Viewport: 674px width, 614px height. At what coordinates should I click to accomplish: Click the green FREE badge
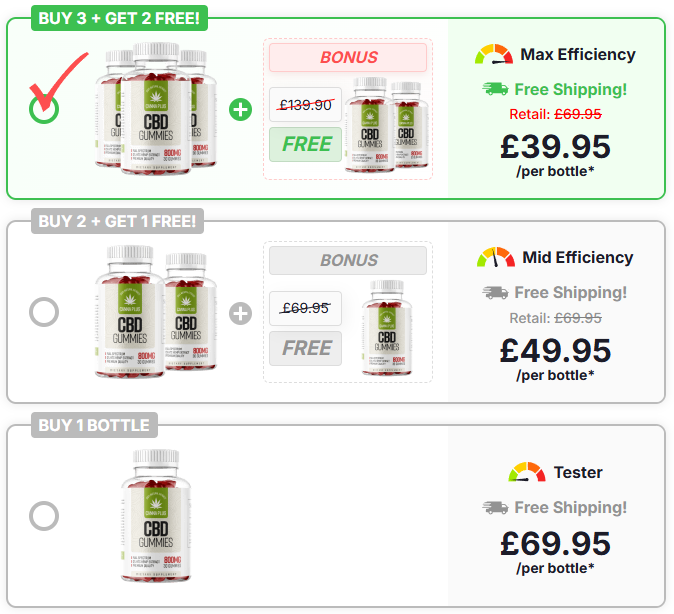pyautogui.click(x=306, y=144)
